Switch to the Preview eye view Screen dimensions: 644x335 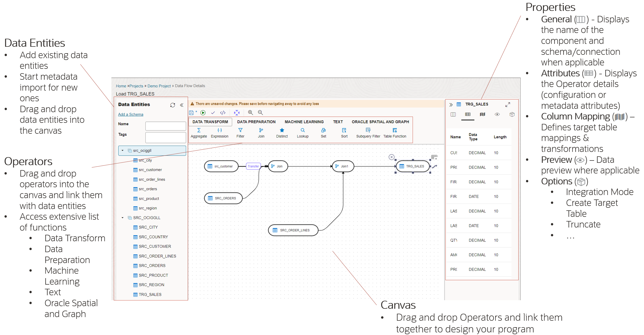tap(497, 115)
